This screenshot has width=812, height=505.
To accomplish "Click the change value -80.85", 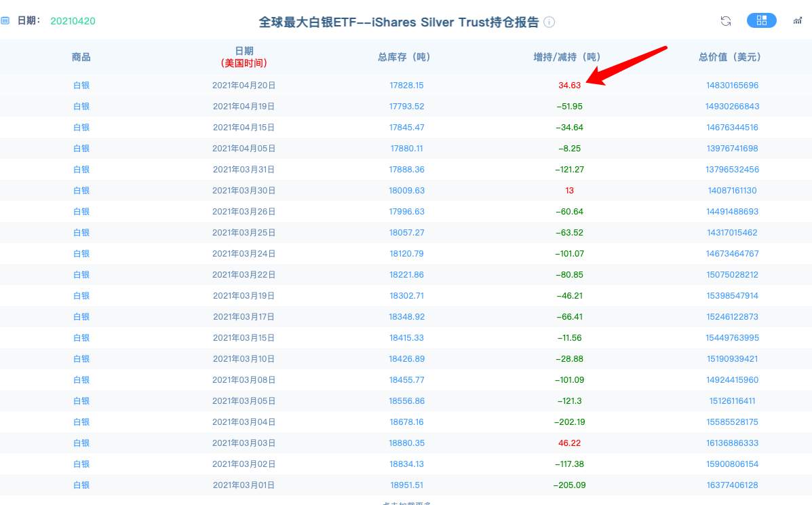I will (x=569, y=274).
